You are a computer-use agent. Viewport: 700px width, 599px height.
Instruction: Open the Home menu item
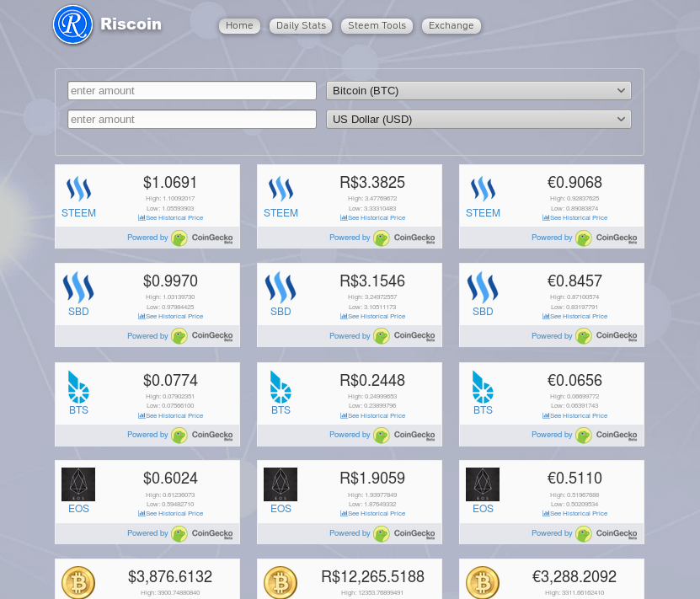coord(239,26)
